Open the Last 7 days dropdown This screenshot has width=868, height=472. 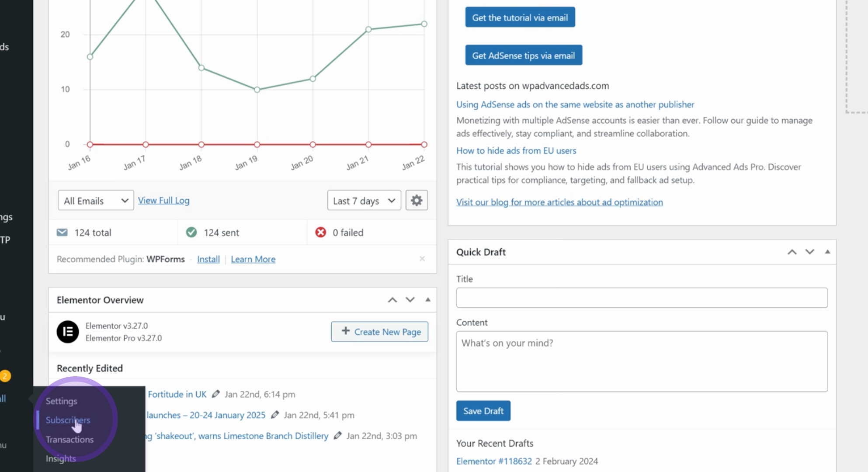pyautogui.click(x=364, y=200)
